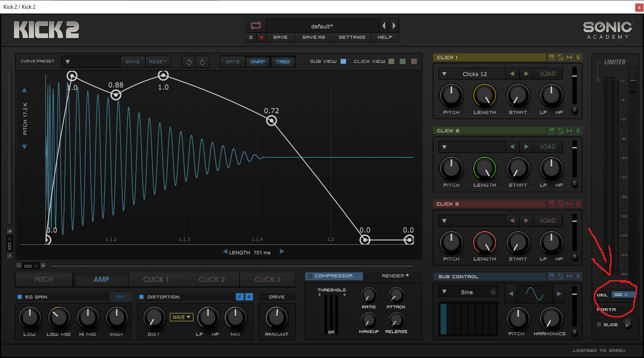This screenshot has height=358, width=644.
Task: Open the Click 2 sample dropdown
Action: [472, 147]
